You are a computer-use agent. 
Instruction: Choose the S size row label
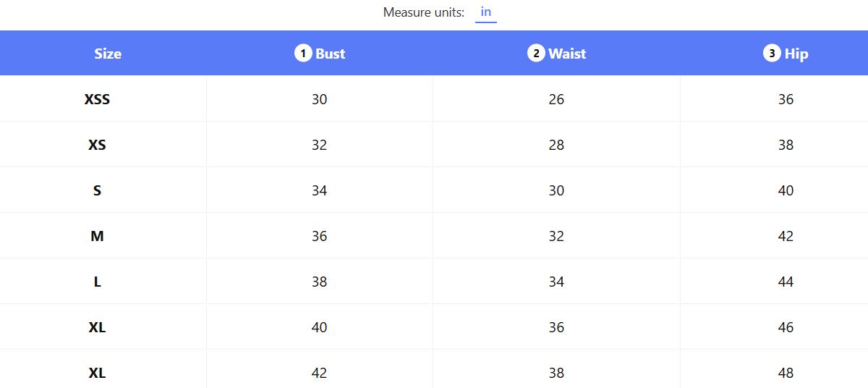[x=97, y=190]
